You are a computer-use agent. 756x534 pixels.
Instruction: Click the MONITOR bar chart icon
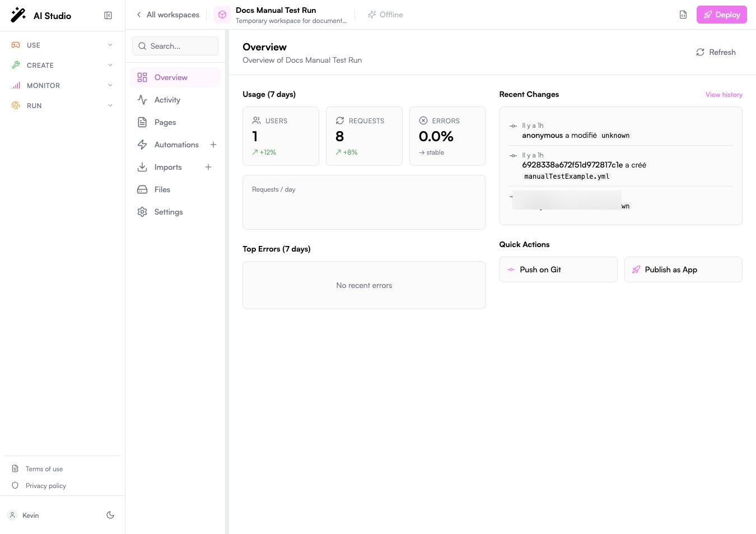pos(16,85)
